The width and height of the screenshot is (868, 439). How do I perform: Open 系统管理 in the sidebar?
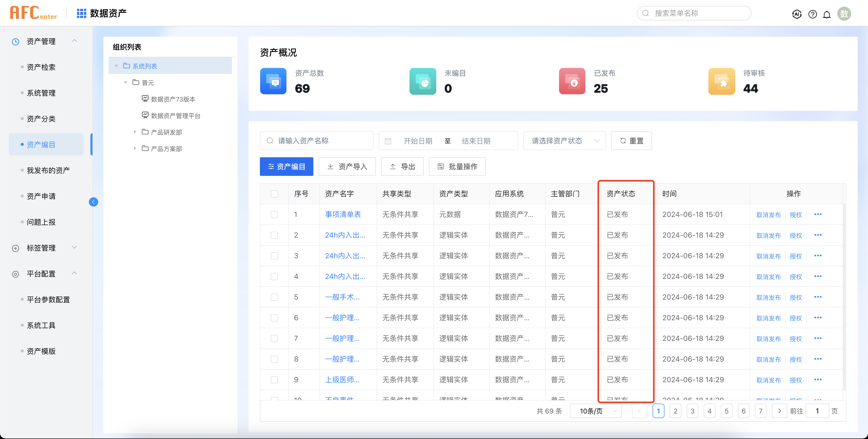click(41, 93)
